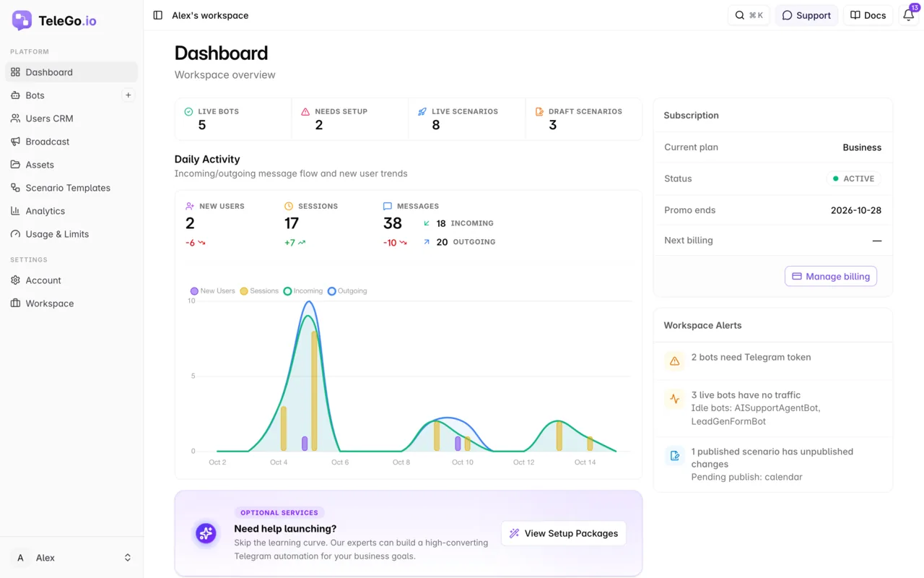Open the Docs link
The image size is (924, 578).
tap(868, 15)
